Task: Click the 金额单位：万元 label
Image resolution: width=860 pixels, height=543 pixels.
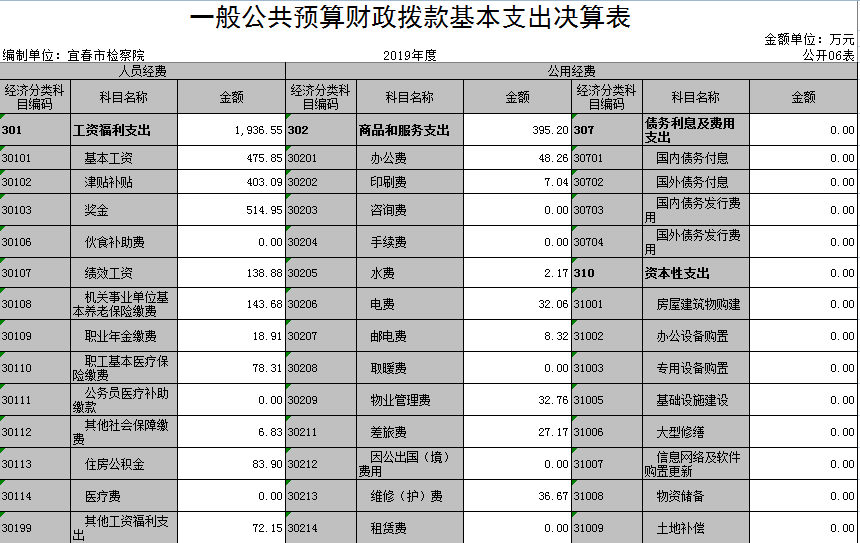Action: (x=809, y=39)
